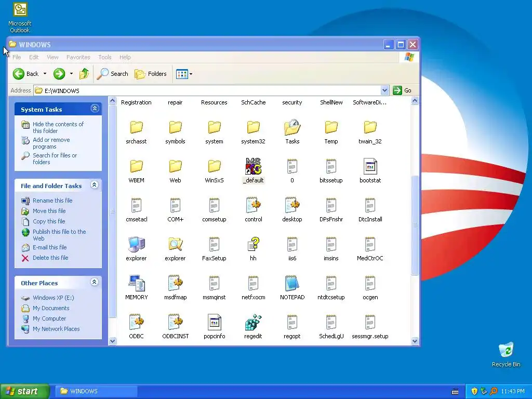Go up one folder level
Viewport: 532px width, 399px height.
[84, 74]
